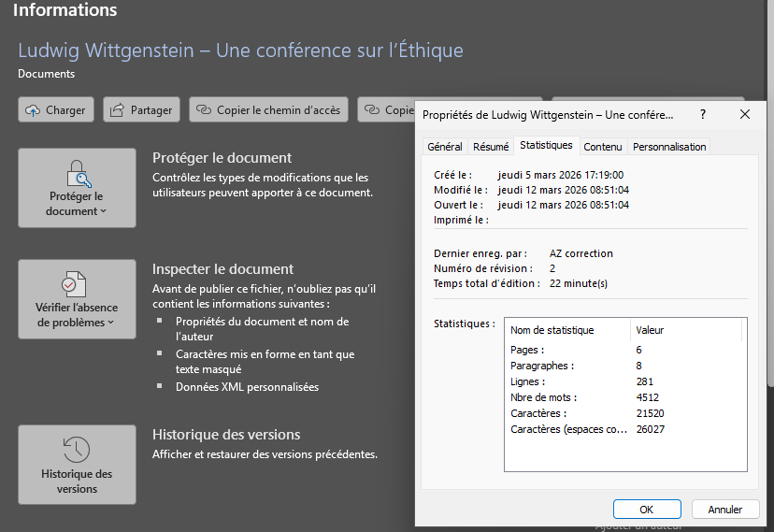The image size is (774, 532).
Task: Select the Nbre de mots statistics row
Action: pos(539,397)
